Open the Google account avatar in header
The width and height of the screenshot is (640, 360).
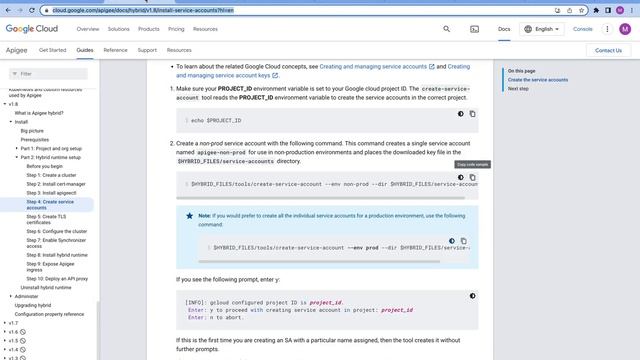(625, 29)
